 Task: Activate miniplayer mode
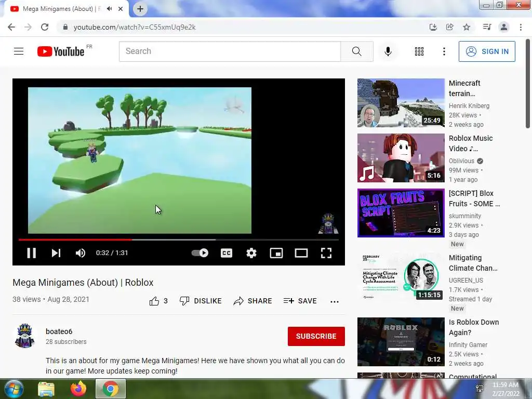pos(276,253)
